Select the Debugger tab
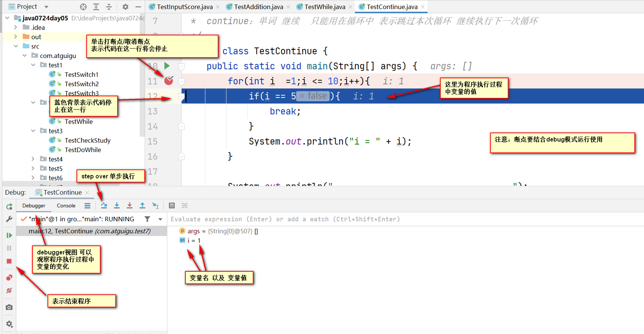This screenshot has height=334, width=644. (x=34, y=206)
